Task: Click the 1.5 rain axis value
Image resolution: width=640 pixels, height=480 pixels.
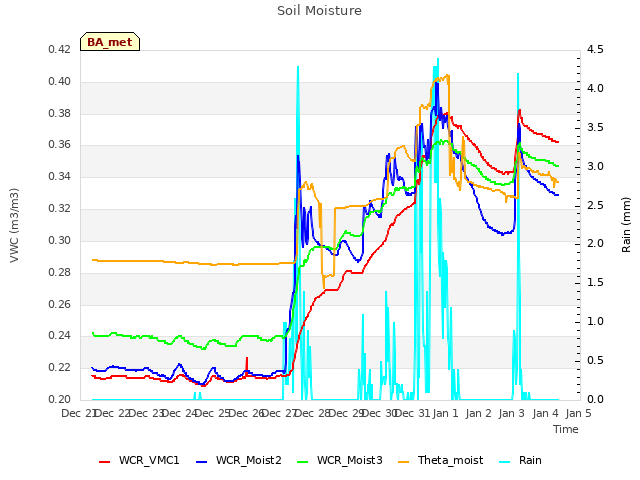Action: pos(595,282)
